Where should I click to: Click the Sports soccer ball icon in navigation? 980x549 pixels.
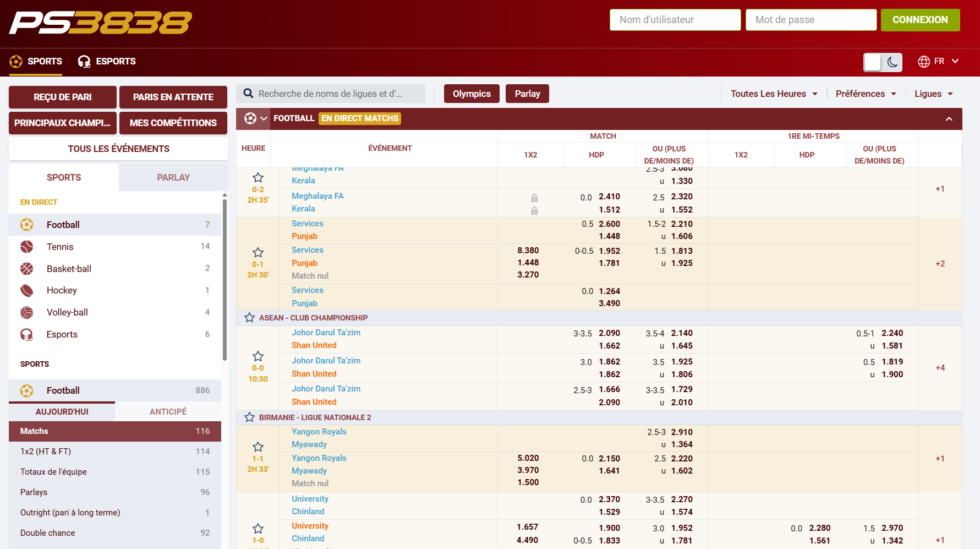tap(16, 61)
